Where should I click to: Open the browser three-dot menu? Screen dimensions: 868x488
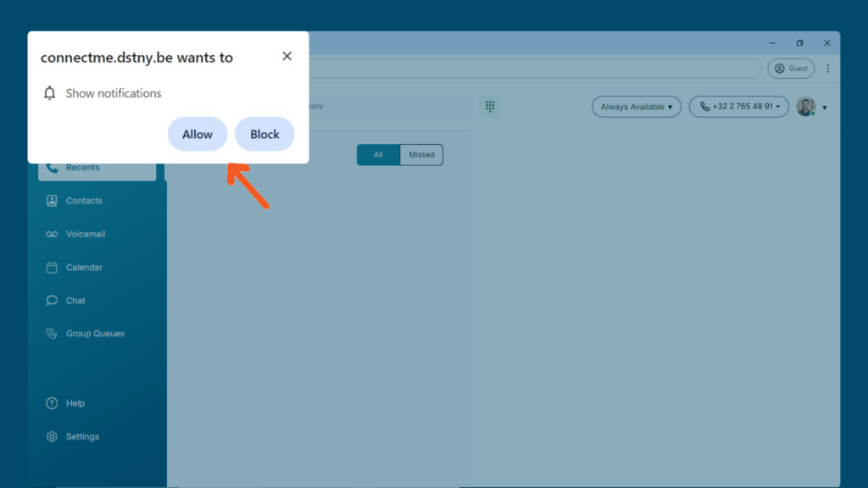coord(827,69)
